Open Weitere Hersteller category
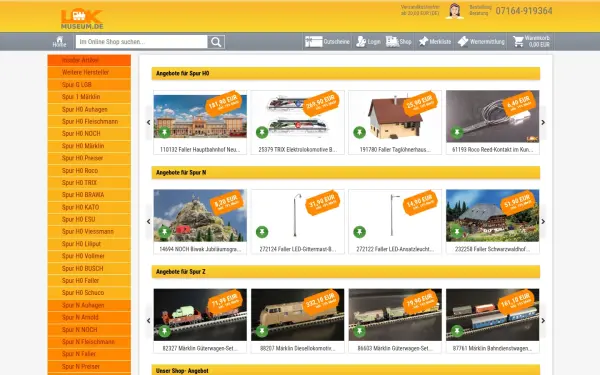Image resolution: width=600 pixels, height=375 pixels. [89, 72]
